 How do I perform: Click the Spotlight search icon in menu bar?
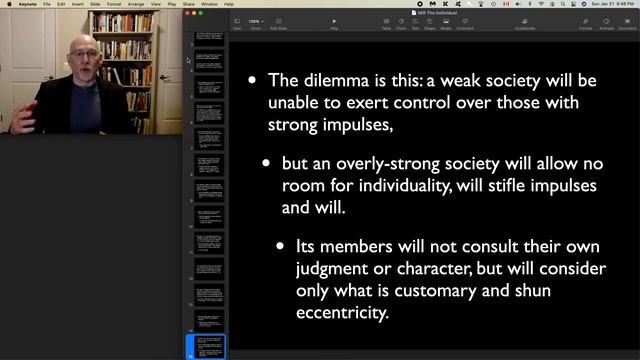(563, 4)
